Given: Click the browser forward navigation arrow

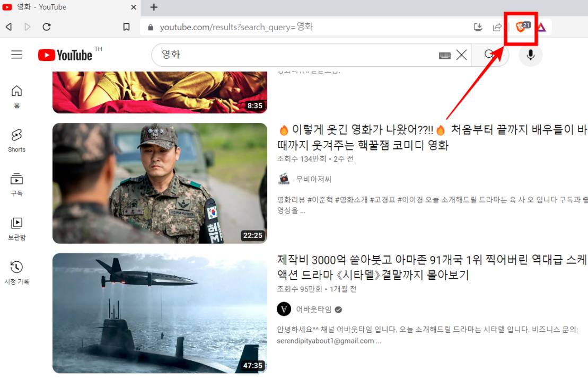Looking at the screenshot, I should (27, 26).
